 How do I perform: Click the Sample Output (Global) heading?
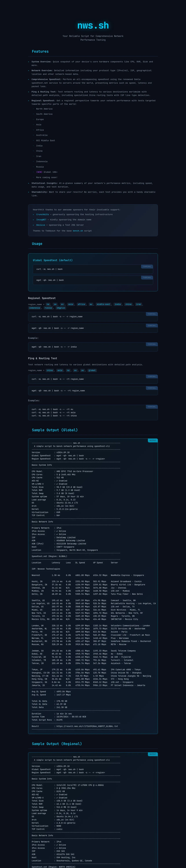(x=55, y=430)
